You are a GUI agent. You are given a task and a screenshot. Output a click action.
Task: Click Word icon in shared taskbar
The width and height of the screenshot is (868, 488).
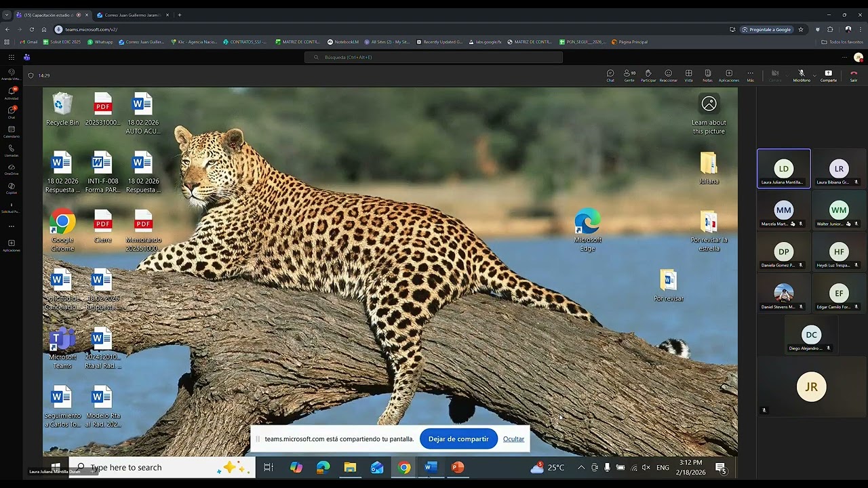coord(431,467)
